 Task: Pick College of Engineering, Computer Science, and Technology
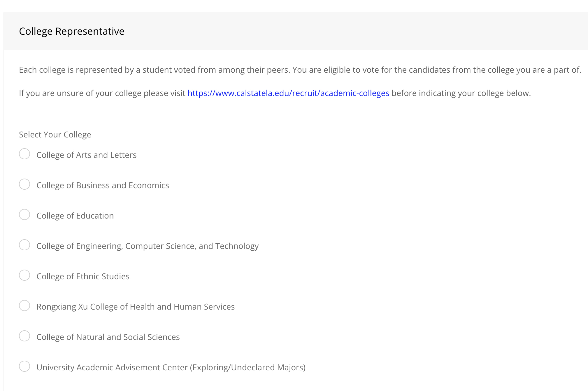tap(25, 245)
